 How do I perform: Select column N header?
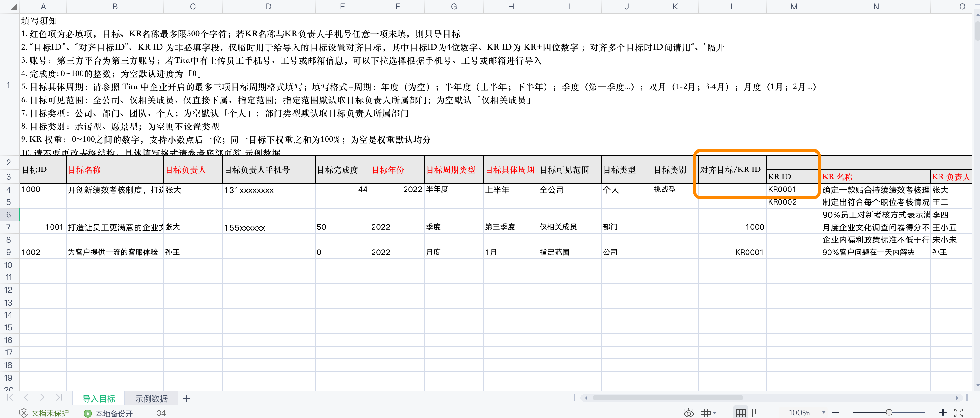coord(876,7)
